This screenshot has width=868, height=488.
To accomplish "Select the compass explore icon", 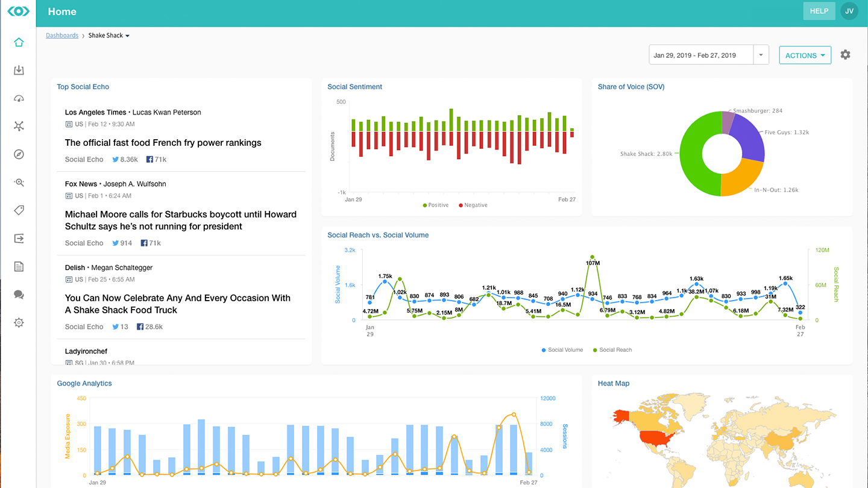I will point(19,154).
